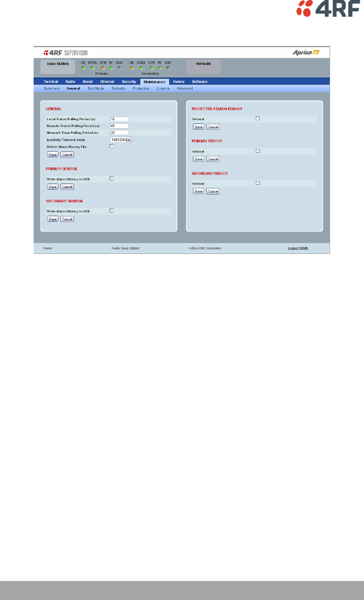Click the Secondary OK status LED
Viewport: 364px width, 600px height.
click(x=132, y=68)
